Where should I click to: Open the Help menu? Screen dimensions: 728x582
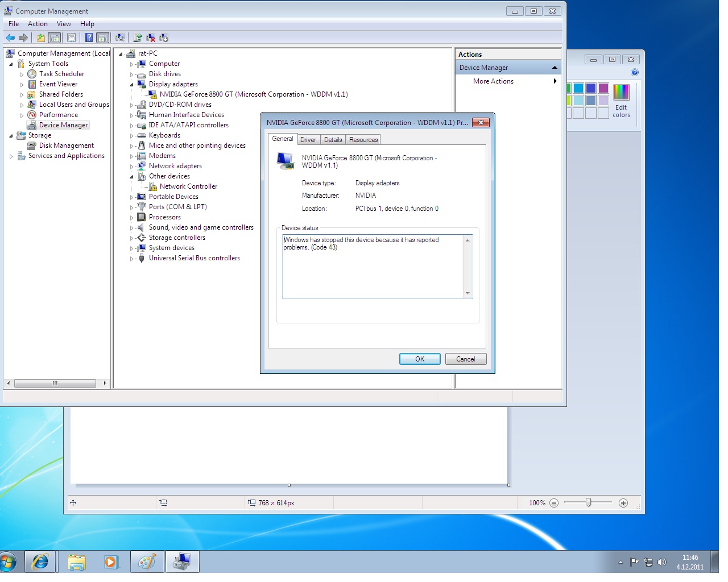(87, 24)
